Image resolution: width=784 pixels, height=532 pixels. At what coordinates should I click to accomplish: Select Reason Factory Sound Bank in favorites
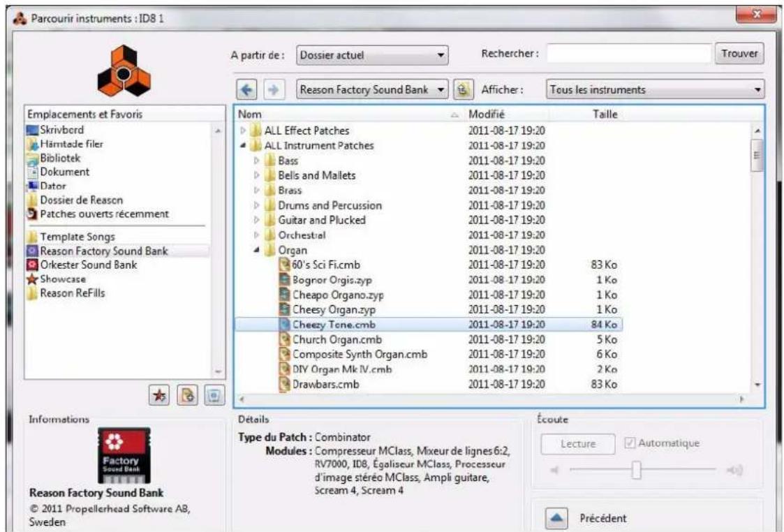98,251
